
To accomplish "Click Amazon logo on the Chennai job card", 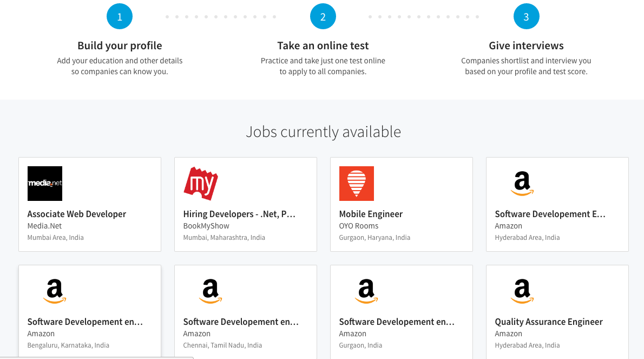I will click(x=211, y=291).
